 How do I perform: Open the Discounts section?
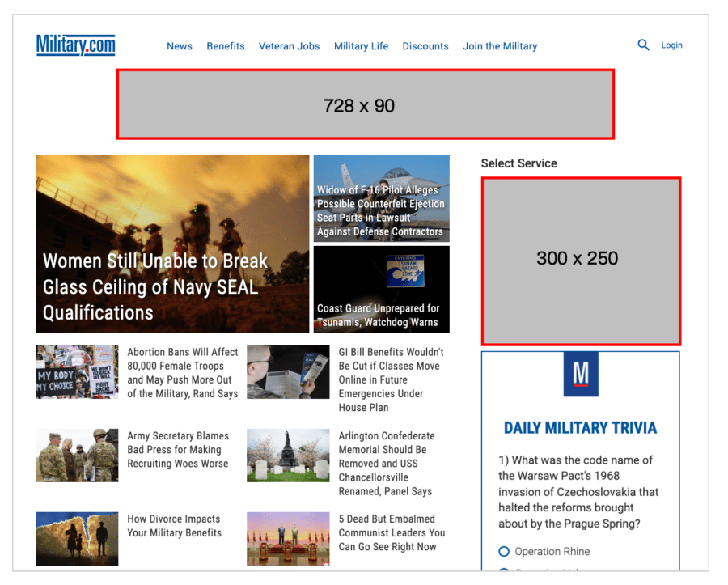[425, 46]
